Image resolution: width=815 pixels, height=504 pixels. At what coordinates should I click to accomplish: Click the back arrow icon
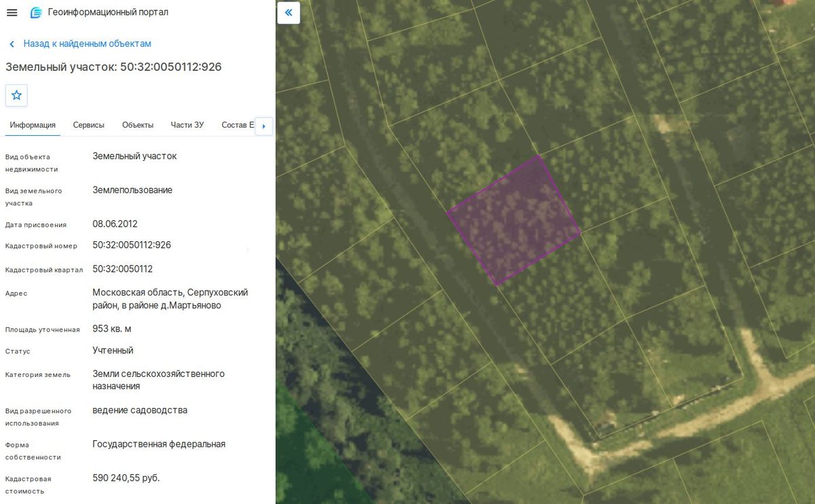pyautogui.click(x=12, y=44)
